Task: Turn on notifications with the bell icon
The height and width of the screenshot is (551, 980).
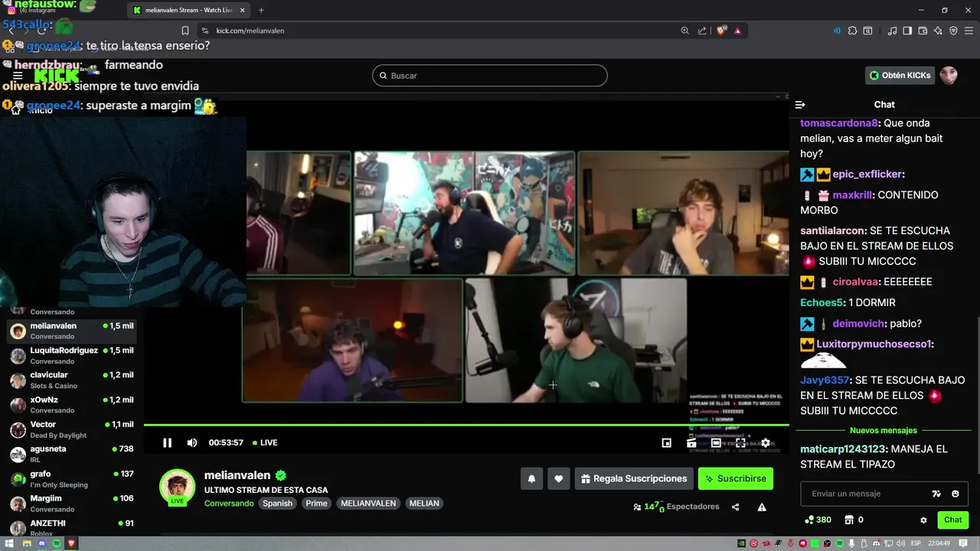Action: 531,479
